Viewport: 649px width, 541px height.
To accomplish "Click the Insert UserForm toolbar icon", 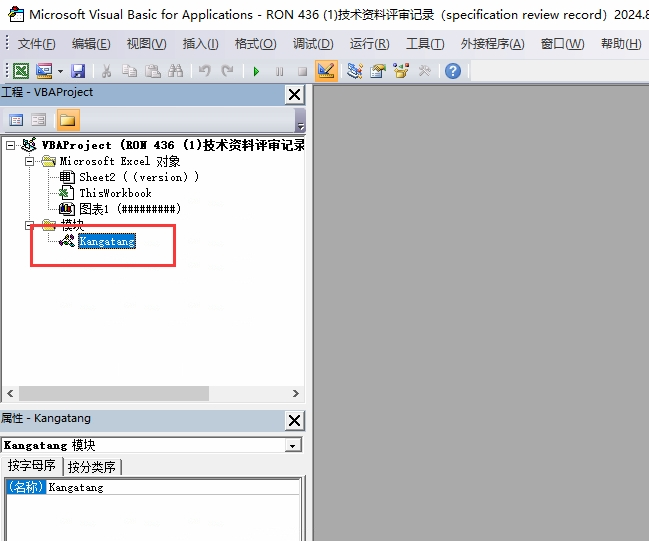I will click(44, 71).
